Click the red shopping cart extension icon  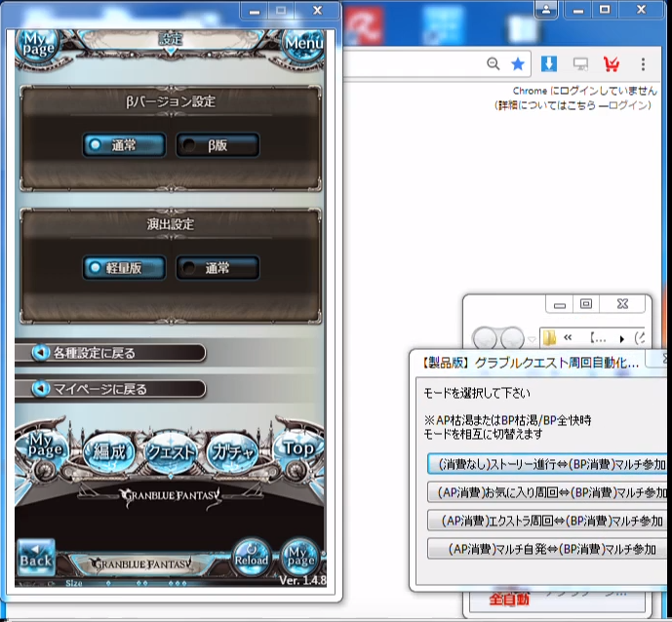tap(612, 64)
